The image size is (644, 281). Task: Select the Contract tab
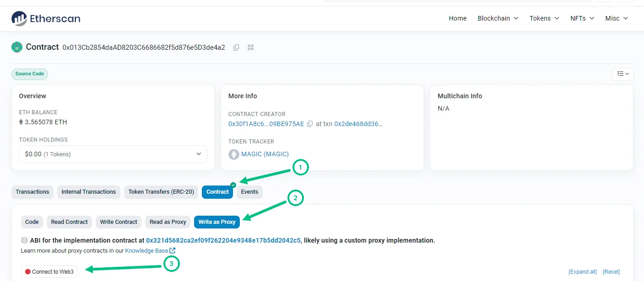(217, 192)
